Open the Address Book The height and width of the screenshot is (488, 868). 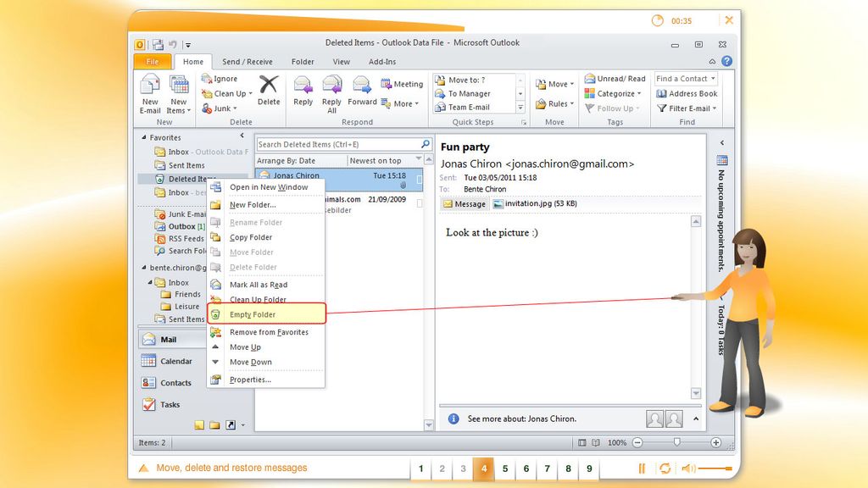click(687, 93)
